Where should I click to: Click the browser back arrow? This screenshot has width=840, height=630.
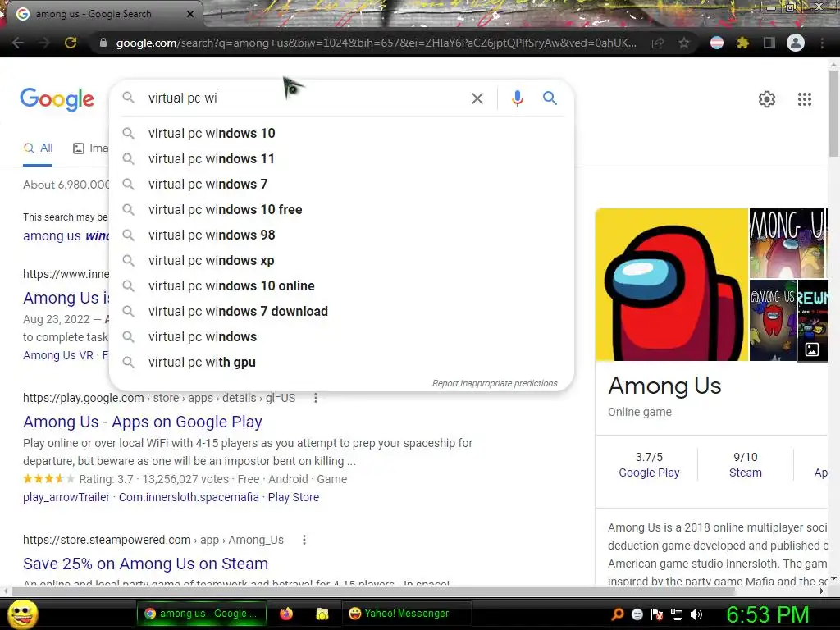click(x=18, y=43)
